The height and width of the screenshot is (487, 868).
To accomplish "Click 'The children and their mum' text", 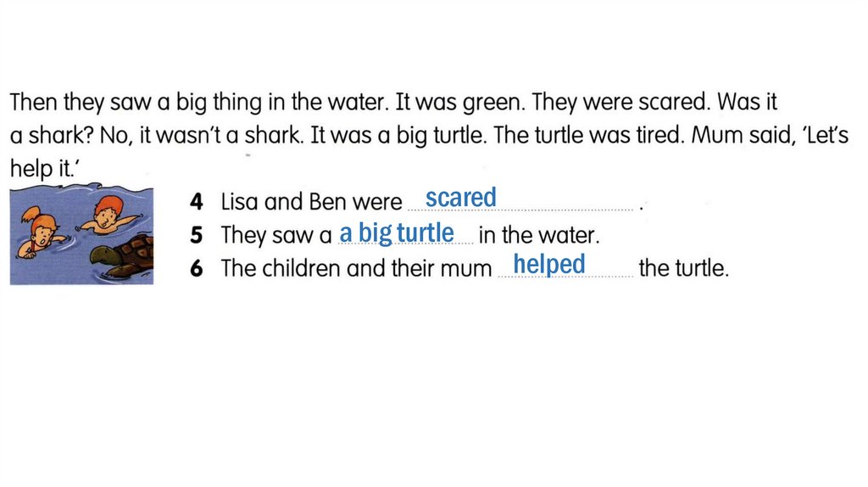I will 356,268.
